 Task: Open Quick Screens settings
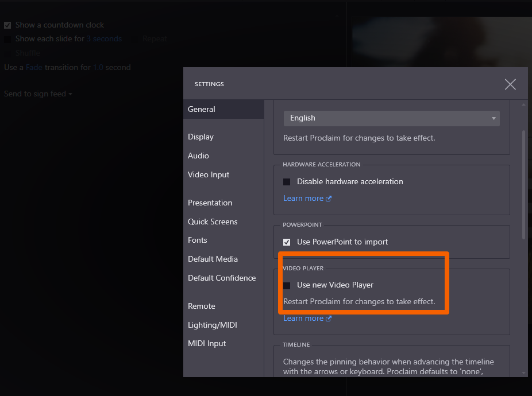point(213,222)
